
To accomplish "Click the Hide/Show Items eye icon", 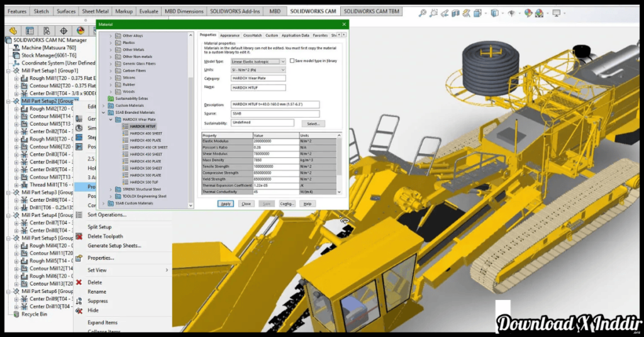I will coord(511,13).
